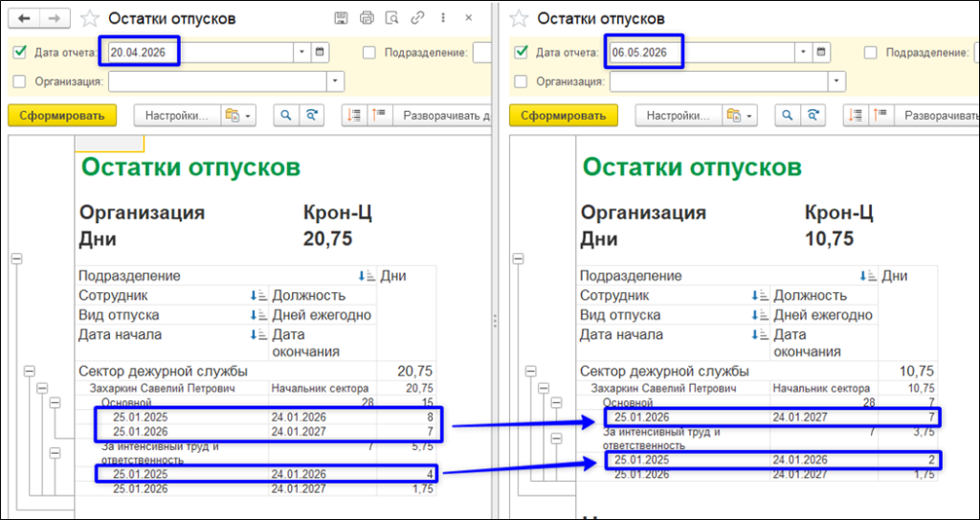Click Разворачивать button in left window

(x=442, y=115)
